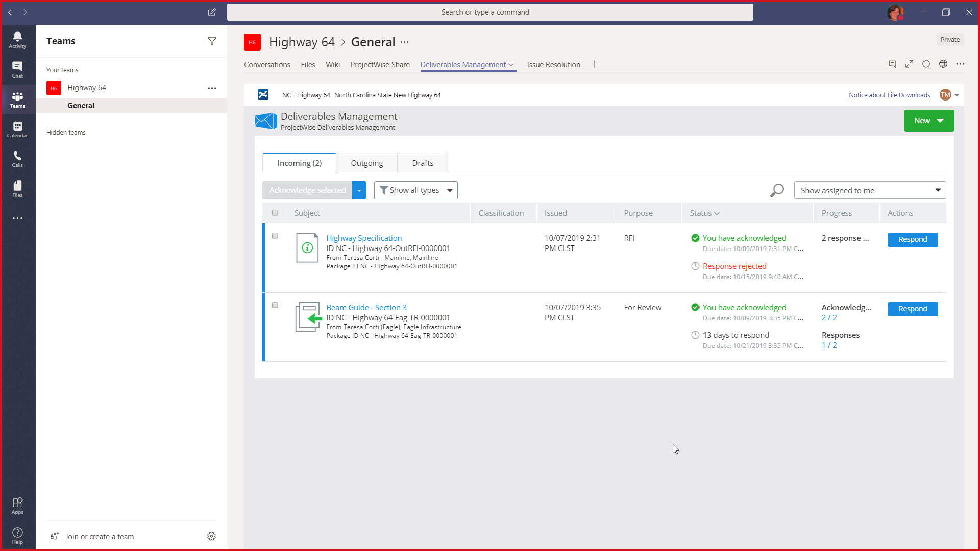Viewport: 980px width, 551px height.
Task: Check the select-all checkbox in table header
Action: pyautogui.click(x=275, y=213)
